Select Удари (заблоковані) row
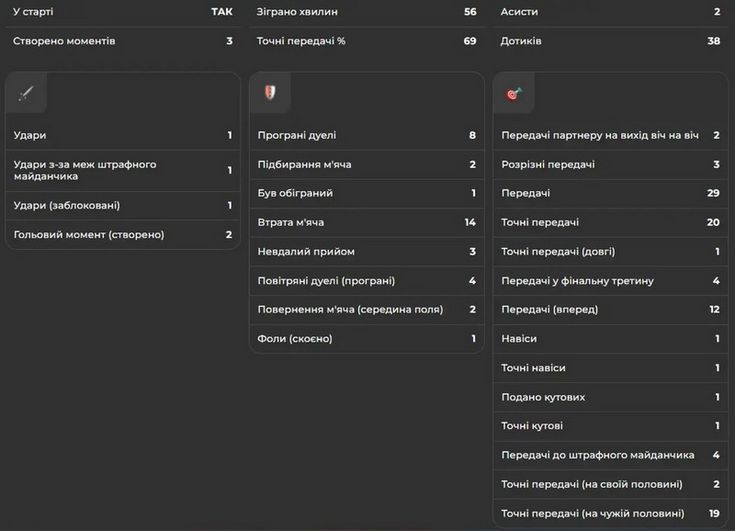Screen dimensions: 735x531 tap(123, 205)
